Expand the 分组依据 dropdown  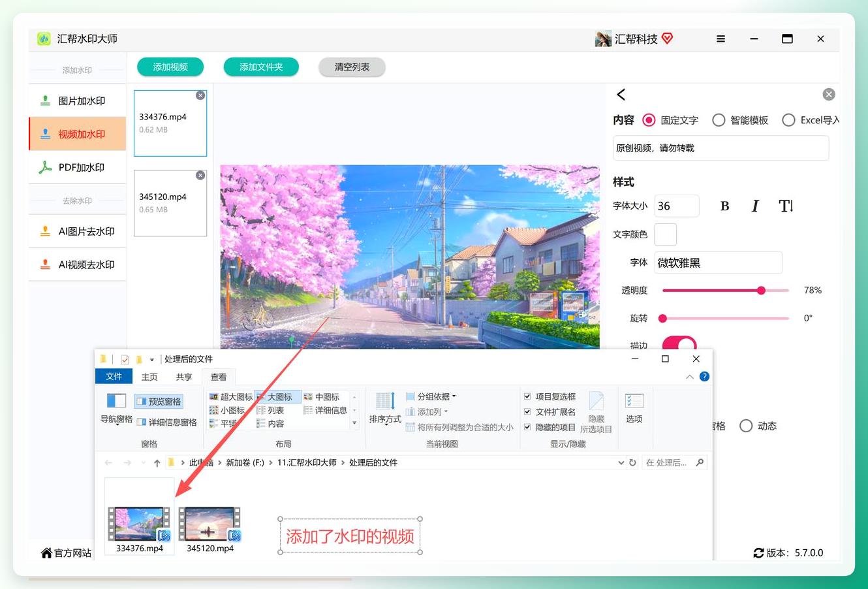pos(431,396)
